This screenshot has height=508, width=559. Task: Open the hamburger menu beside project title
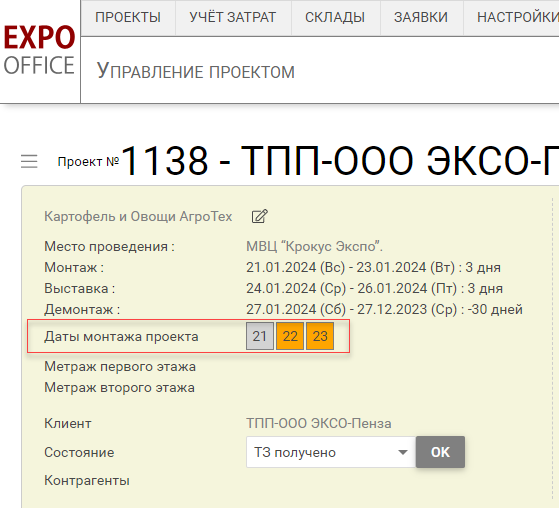tap(29, 161)
